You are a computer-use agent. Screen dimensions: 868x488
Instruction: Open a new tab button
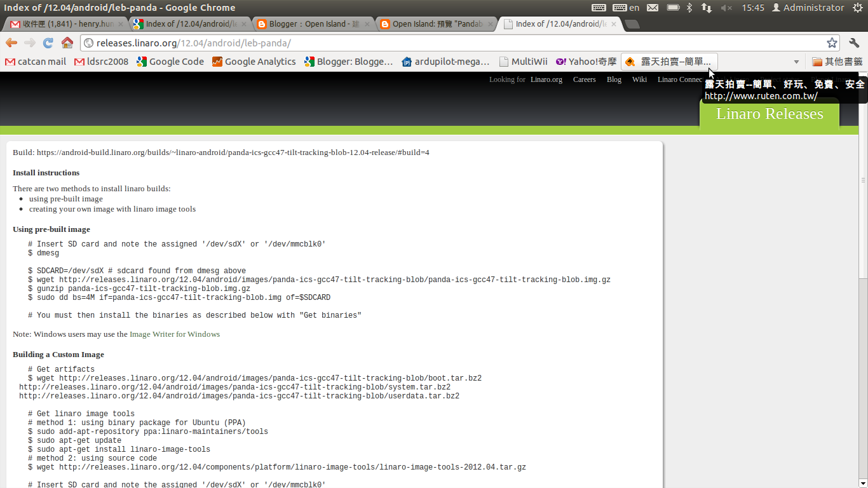click(632, 24)
